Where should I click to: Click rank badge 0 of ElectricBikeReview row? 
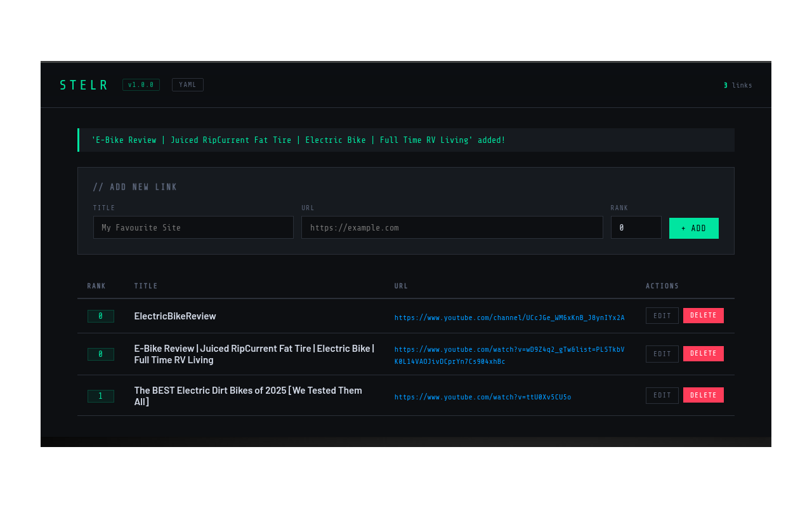[x=101, y=316]
